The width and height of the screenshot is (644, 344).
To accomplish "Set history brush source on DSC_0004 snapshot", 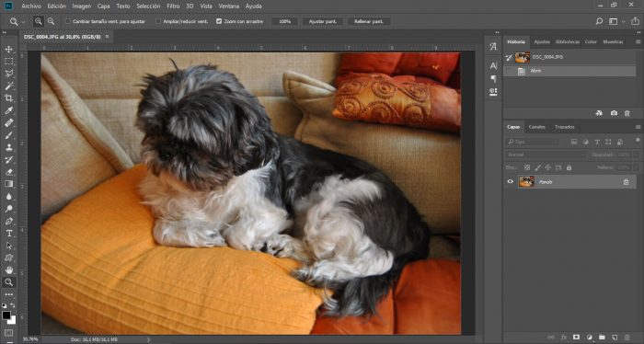I will coord(509,57).
